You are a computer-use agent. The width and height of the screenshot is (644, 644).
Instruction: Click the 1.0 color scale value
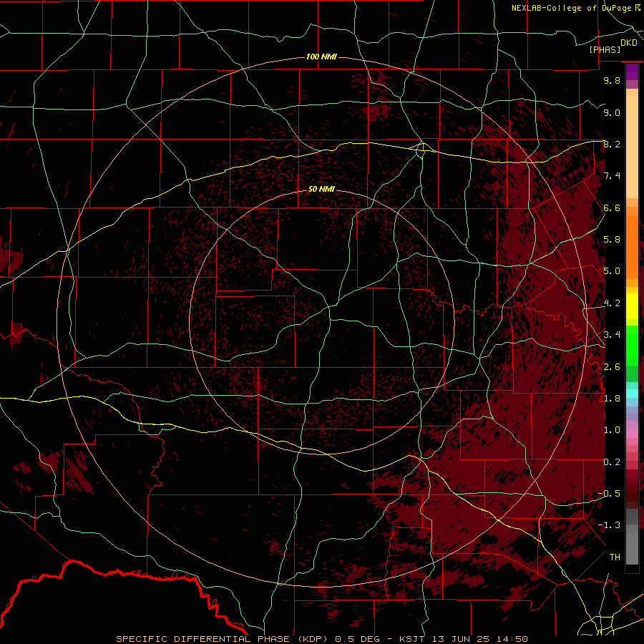point(612,430)
